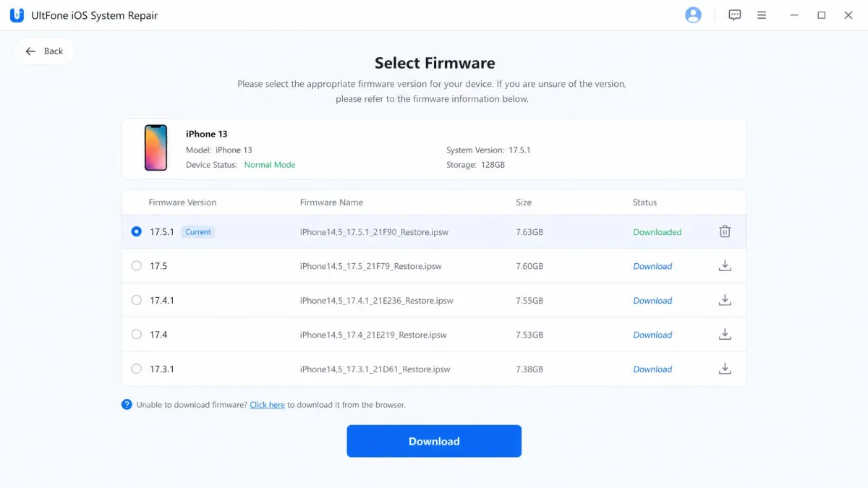Screen dimensions: 868x488
Task: Open the feedback chat icon
Action: pos(735,15)
